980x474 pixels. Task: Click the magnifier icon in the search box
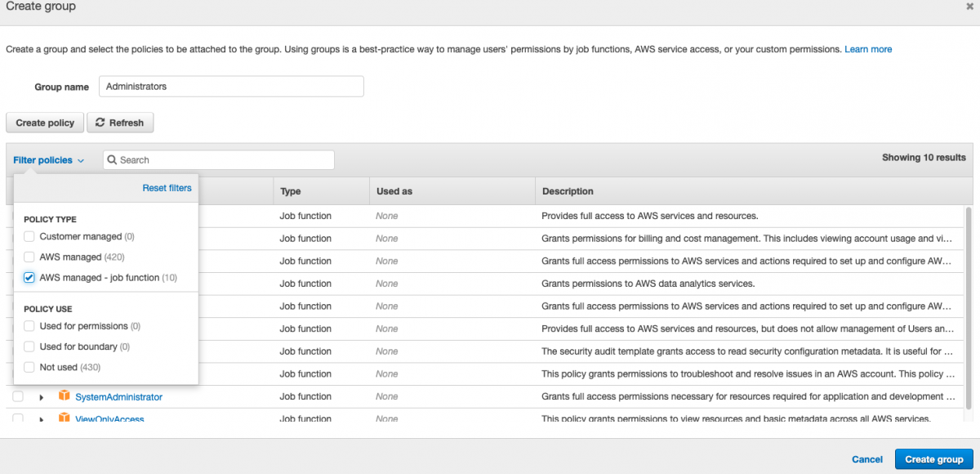(x=111, y=159)
